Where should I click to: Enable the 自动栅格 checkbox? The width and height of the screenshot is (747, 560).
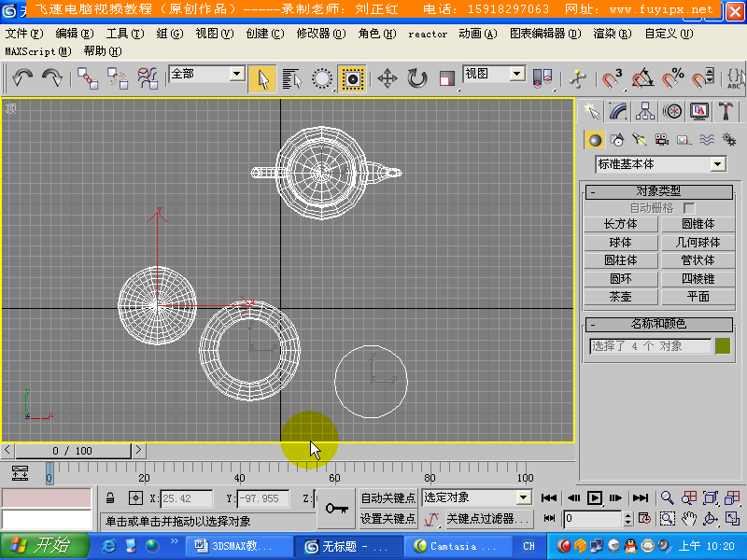(x=688, y=208)
